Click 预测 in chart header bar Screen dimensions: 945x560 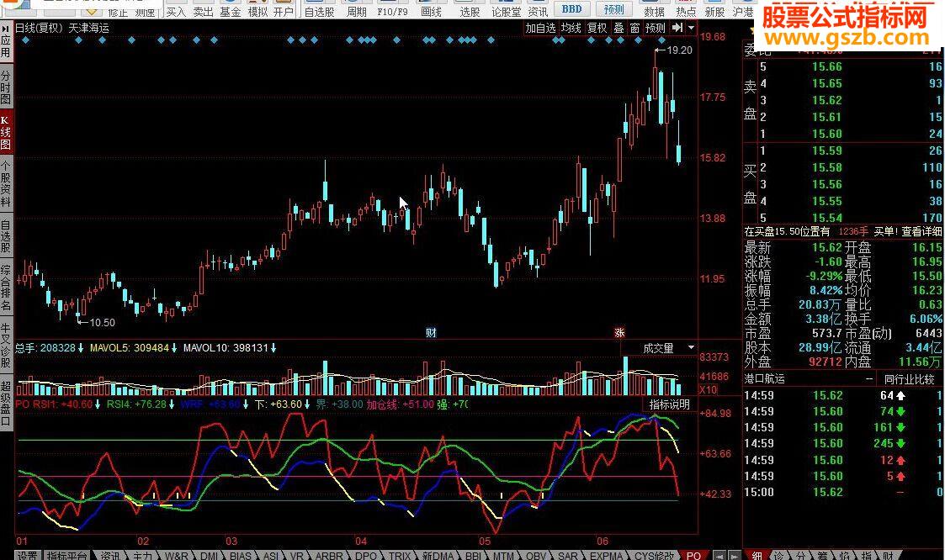coord(656,28)
